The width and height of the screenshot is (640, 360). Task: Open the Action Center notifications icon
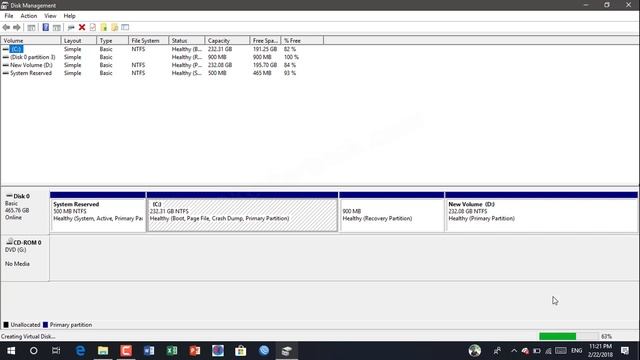tap(624, 351)
